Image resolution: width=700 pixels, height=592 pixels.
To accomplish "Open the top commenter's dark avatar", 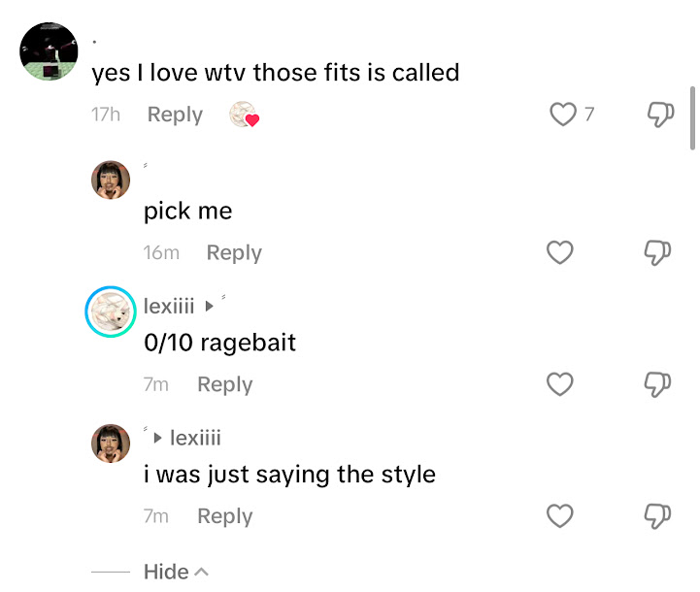I will point(49,50).
